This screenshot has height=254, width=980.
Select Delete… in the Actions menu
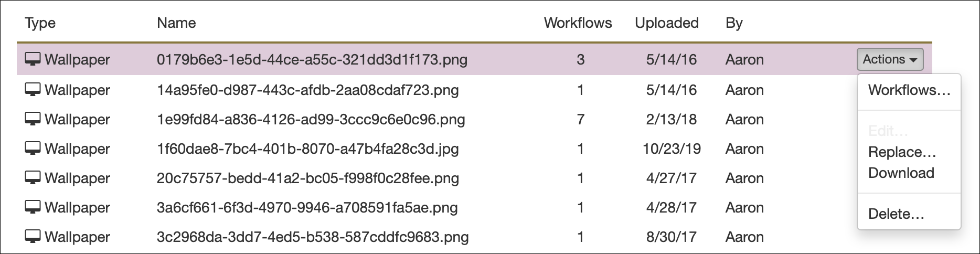pos(896,214)
